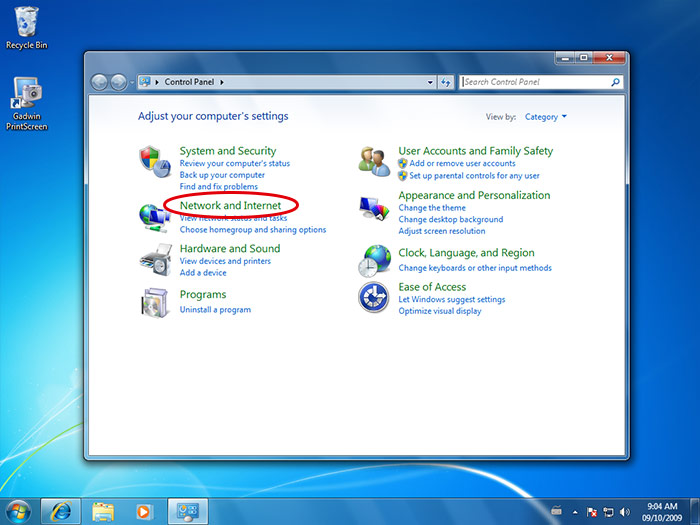Open the Windows Start orb
700x525 pixels.
coord(18,512)
